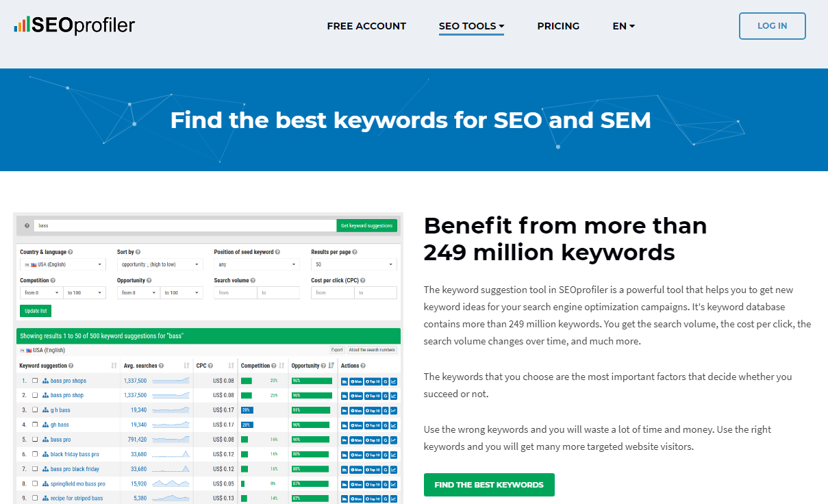Open the SEO TOOLS menu
The image size is (828, 504).
click(x=471, y=26)
